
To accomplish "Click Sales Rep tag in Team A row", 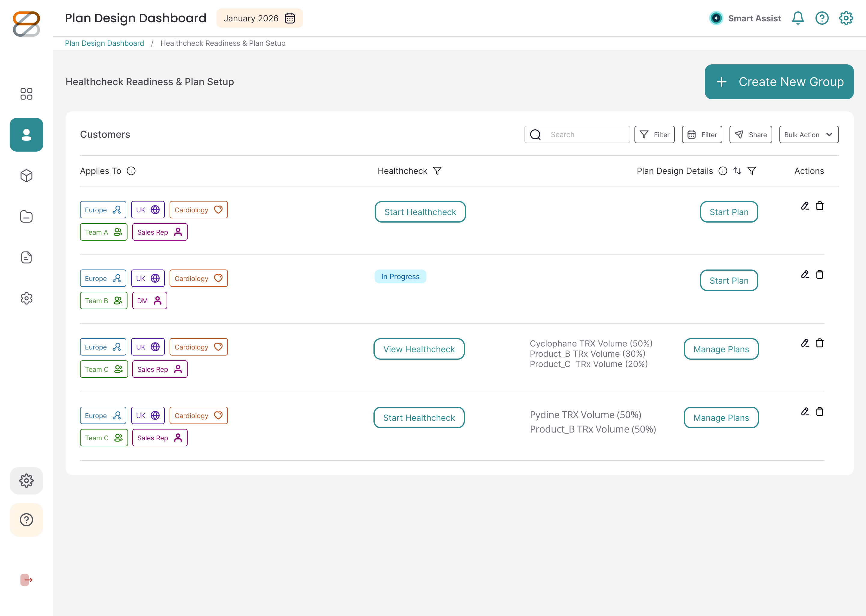I will coord(160,232).
